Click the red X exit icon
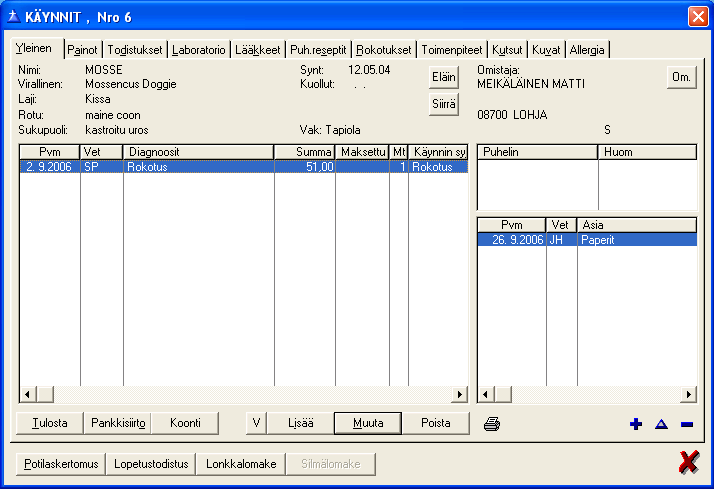 tap(688, 463)
